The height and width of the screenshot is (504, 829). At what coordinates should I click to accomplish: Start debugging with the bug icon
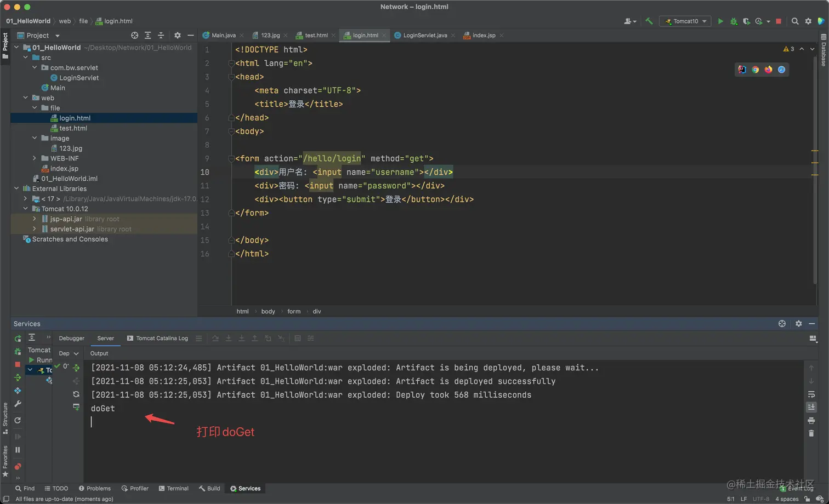(734, 21)
